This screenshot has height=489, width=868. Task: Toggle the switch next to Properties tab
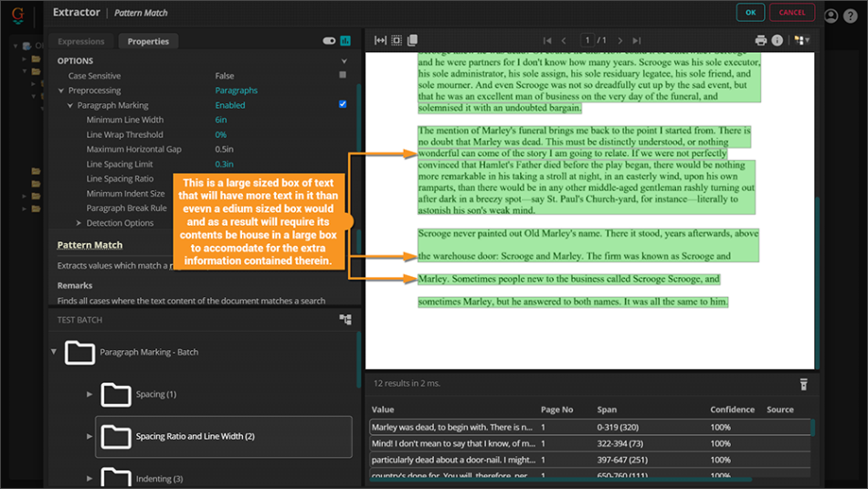329,41
